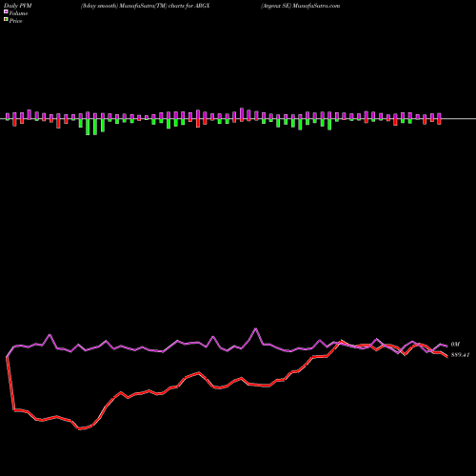Click the 889.41 price axis value

tap(460, 355)
